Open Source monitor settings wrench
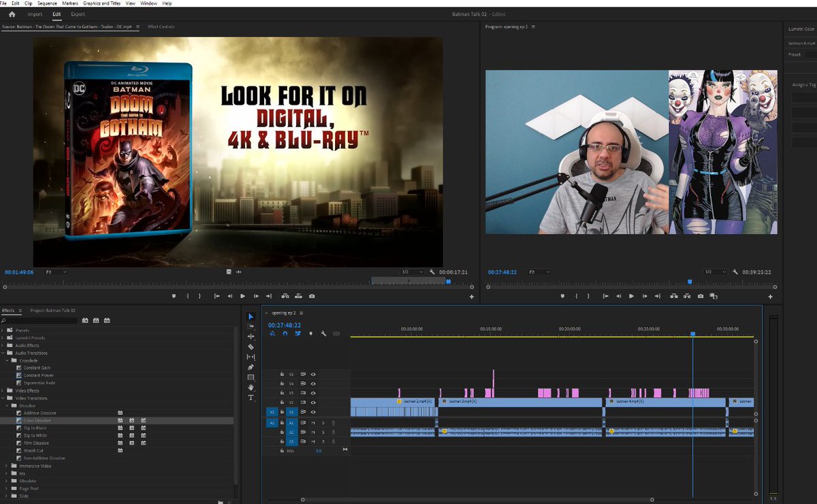Image resolution: width=817 pixels, height=504 pixels. point(432,272)
